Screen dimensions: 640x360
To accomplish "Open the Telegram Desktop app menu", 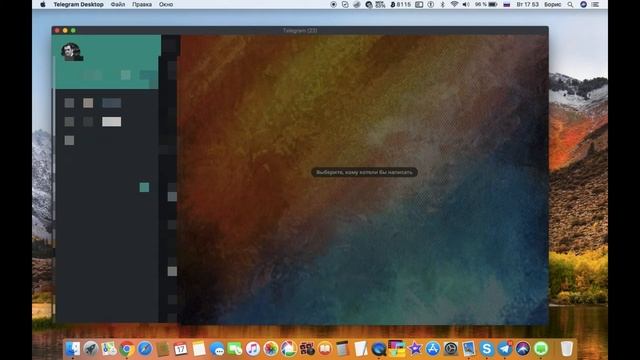I will (78, 4).
